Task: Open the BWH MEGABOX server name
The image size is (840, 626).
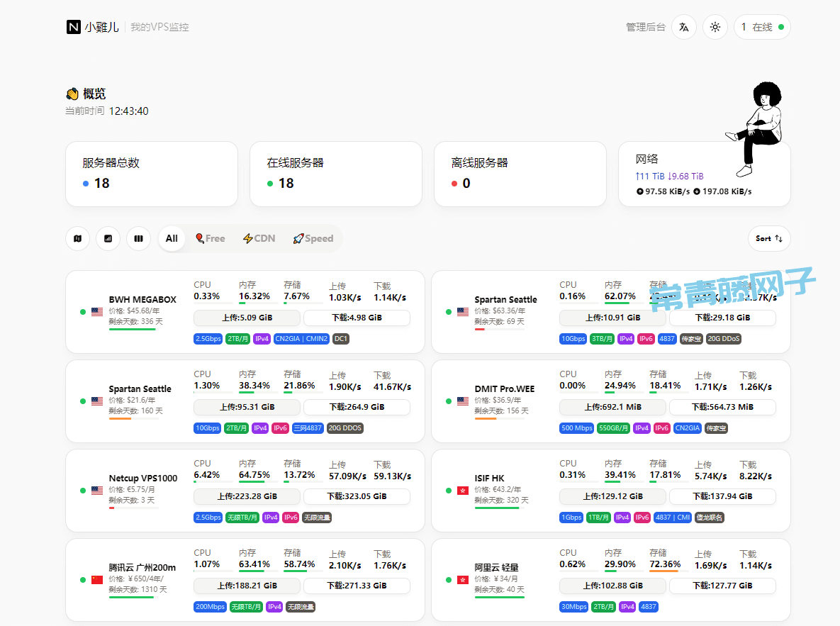Action: [142, 300]
